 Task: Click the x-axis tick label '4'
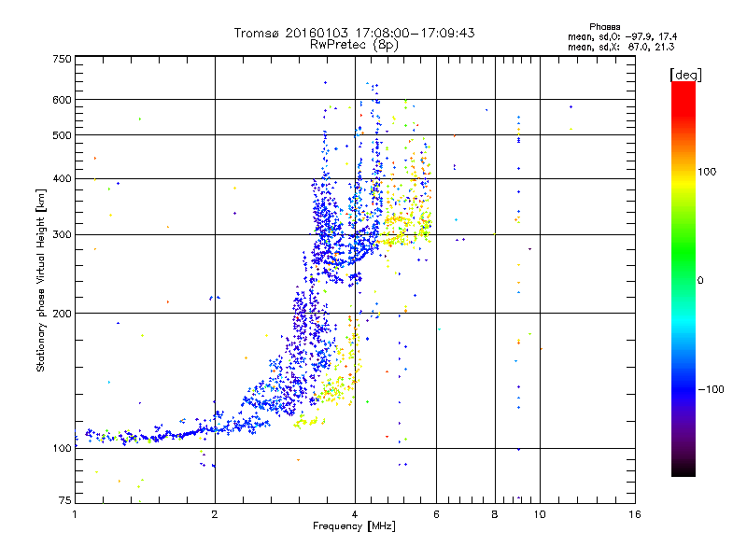pyautogui.click(x=355, y=514)
